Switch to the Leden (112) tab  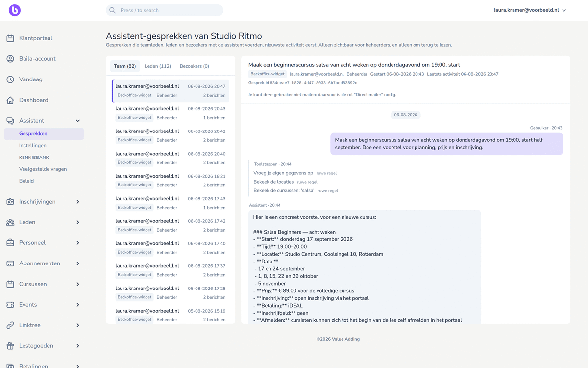coord(158,66)
